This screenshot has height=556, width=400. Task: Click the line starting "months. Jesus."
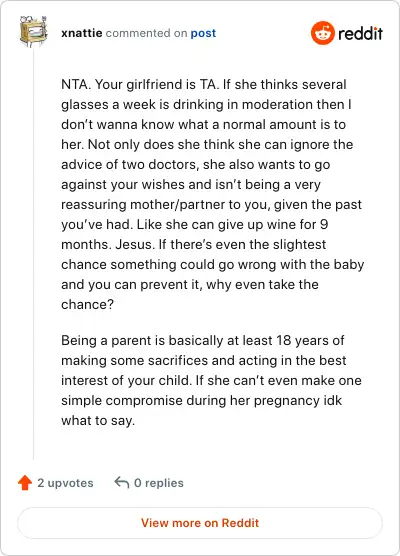[193, 245]
